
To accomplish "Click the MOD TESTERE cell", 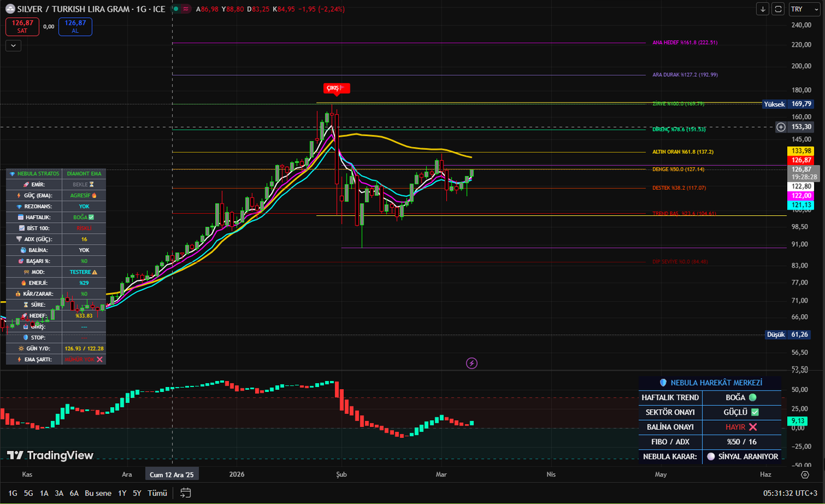I will (85, 272).
